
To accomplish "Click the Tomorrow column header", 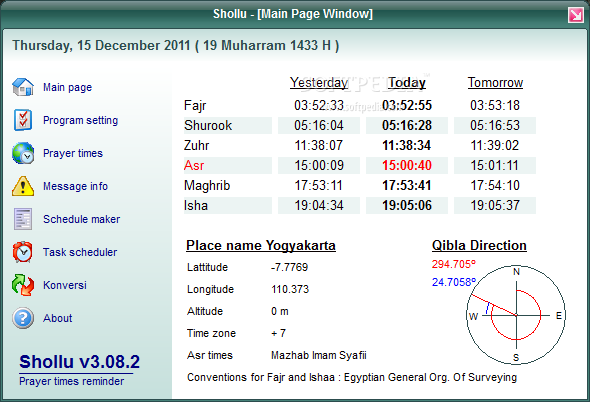I will [x=495, y=83].
